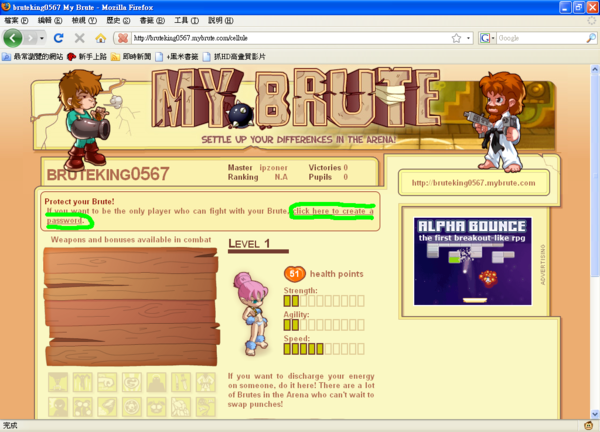Image resolution: width=600 pixels, height=432 pixels.
Task: Click the site favicon in address bar
Action: tap(123, 38)
